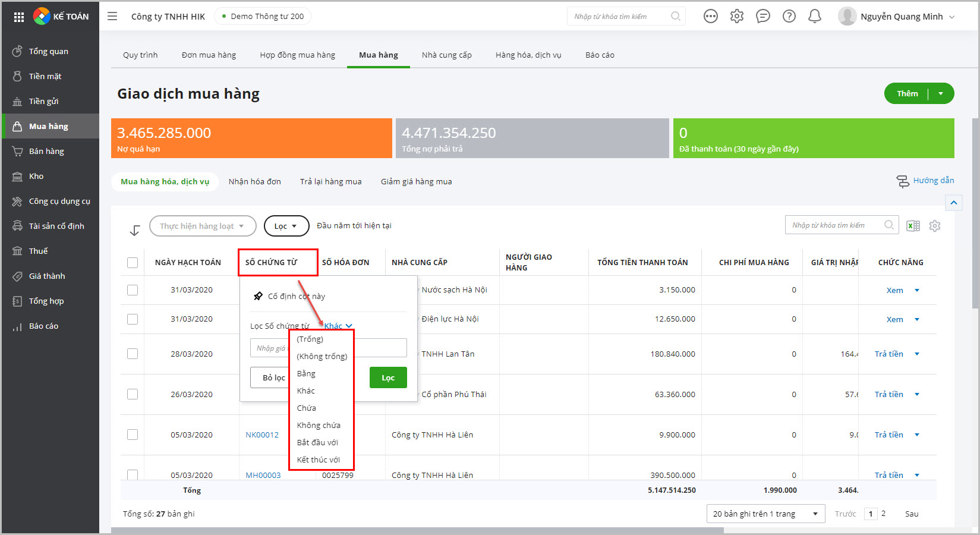Expand the Lọc filter dropdown
This screenshot has height=535, width=980.
[286, 226]
